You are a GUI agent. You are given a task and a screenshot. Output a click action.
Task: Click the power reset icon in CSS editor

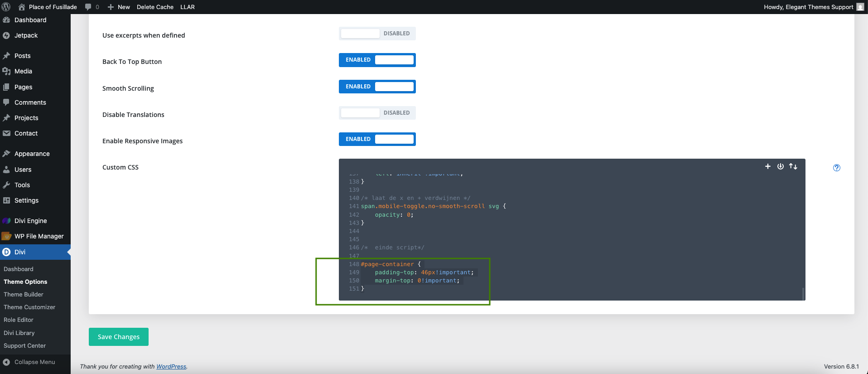(x=780, y=166)
